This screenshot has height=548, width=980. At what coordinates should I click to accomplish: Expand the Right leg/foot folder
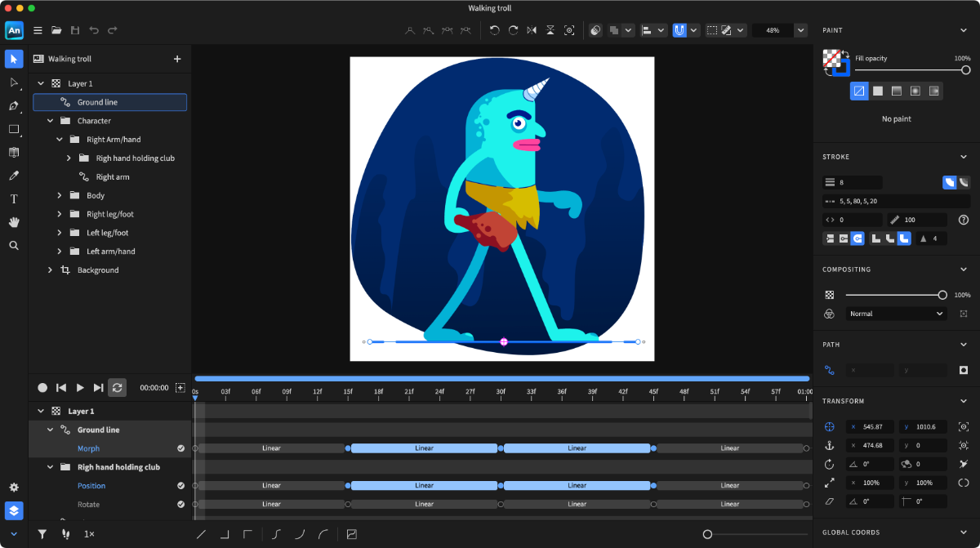(60, 214)
